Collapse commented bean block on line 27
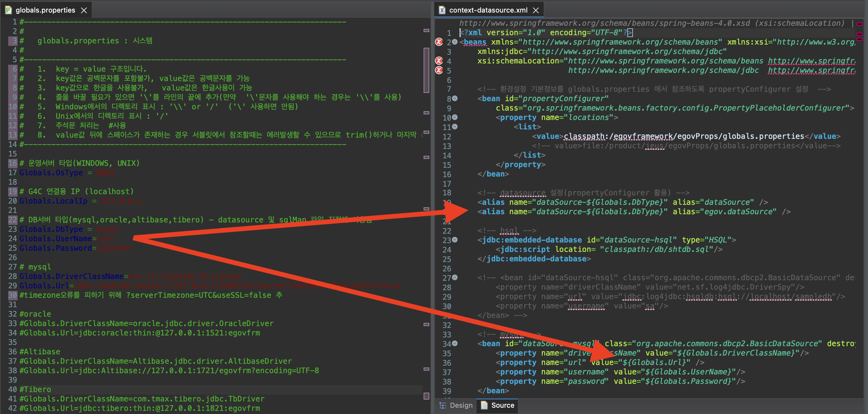 pos(455,278)
